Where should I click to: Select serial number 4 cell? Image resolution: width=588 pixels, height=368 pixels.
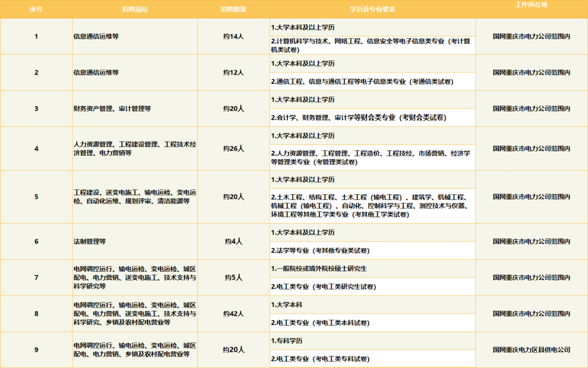(36, 149)
